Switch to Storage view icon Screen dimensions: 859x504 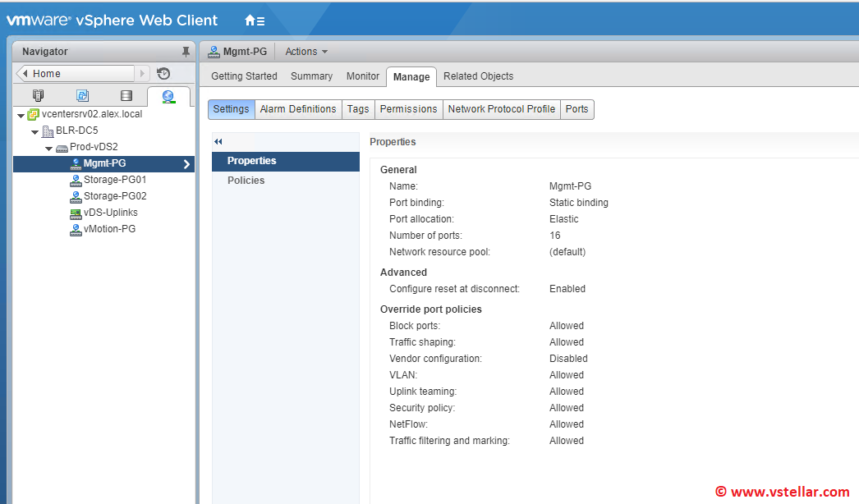[126, 96]
